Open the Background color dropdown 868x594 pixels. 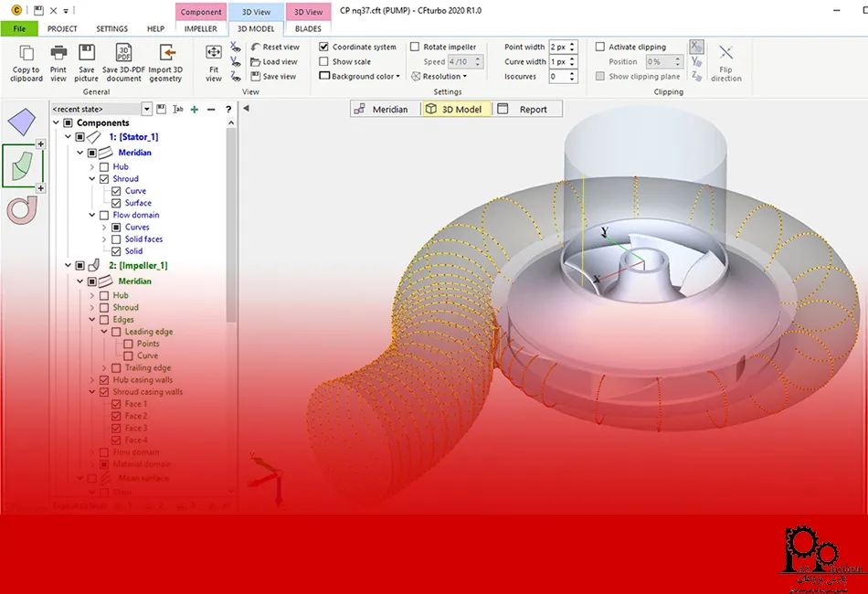pos(361,77)
